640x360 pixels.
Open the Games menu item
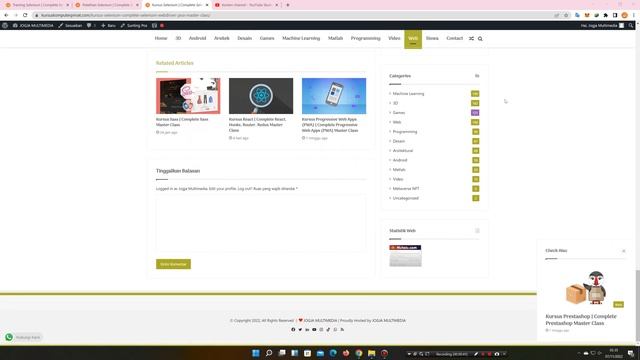click(x=267, y=38)
